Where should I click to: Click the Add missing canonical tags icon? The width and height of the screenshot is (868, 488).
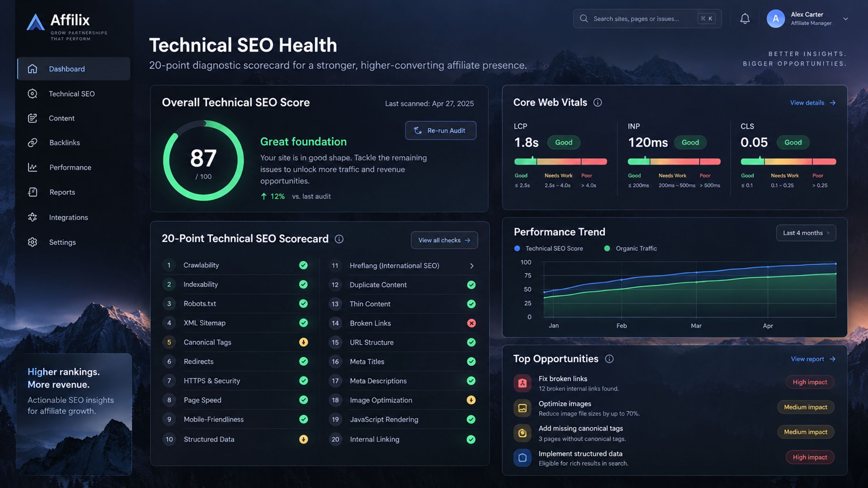pyautogui.click(x=522, y=433)
